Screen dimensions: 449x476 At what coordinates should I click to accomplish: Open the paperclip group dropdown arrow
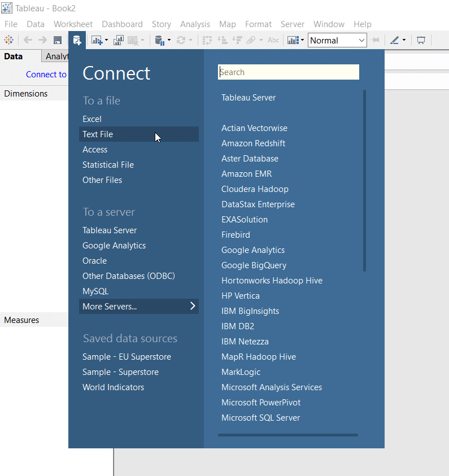point(261,40)
